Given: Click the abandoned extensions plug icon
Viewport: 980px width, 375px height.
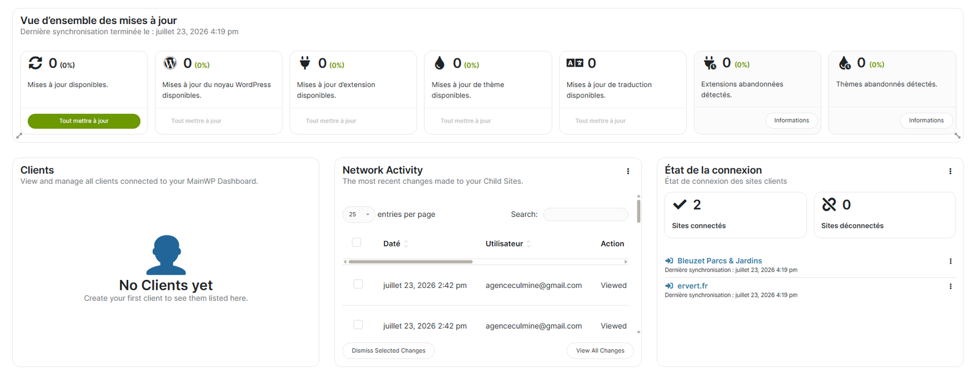Looking at the screenshot, I should (x=709, y=63).
